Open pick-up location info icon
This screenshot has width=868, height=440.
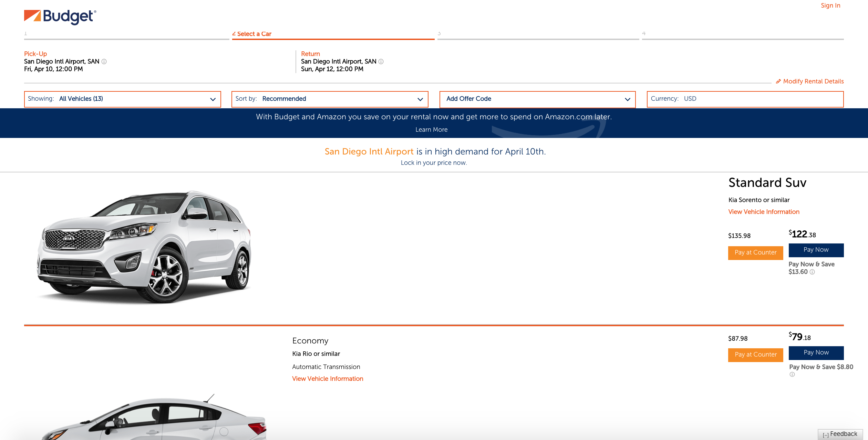click(x=104, y=61)
